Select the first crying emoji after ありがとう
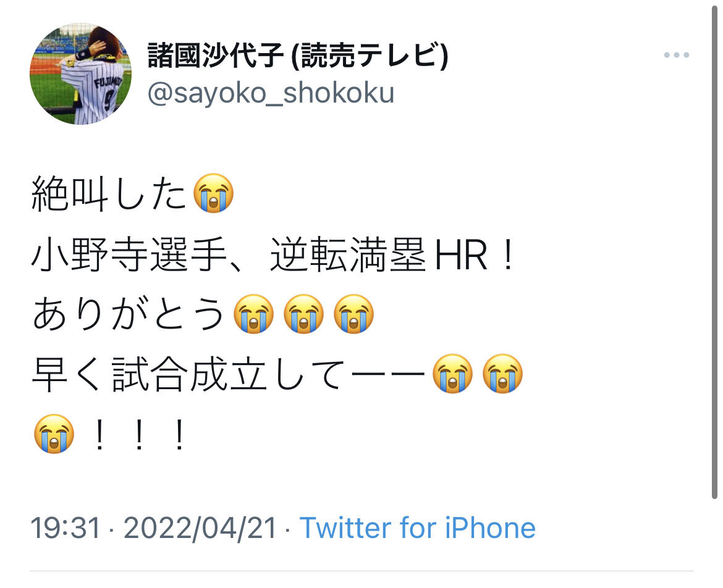The height and width of the screenshot is (588, 723). point(253,314)
